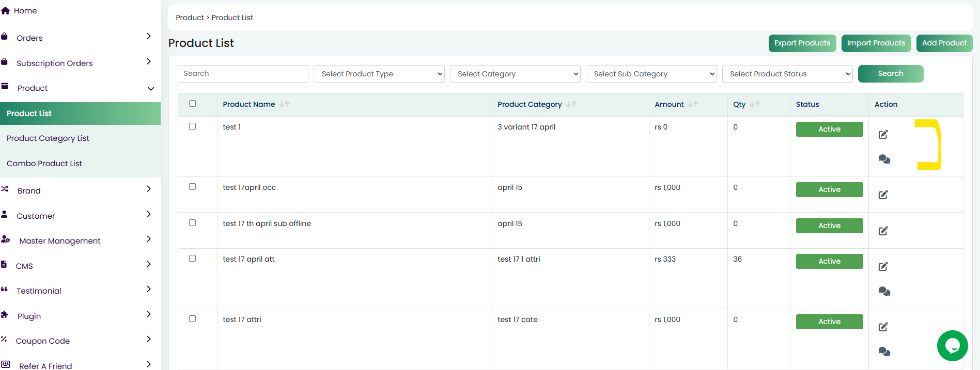980x370 pixels.
Task: Sort by Qty arrows icon
Action: coord(755,104)
